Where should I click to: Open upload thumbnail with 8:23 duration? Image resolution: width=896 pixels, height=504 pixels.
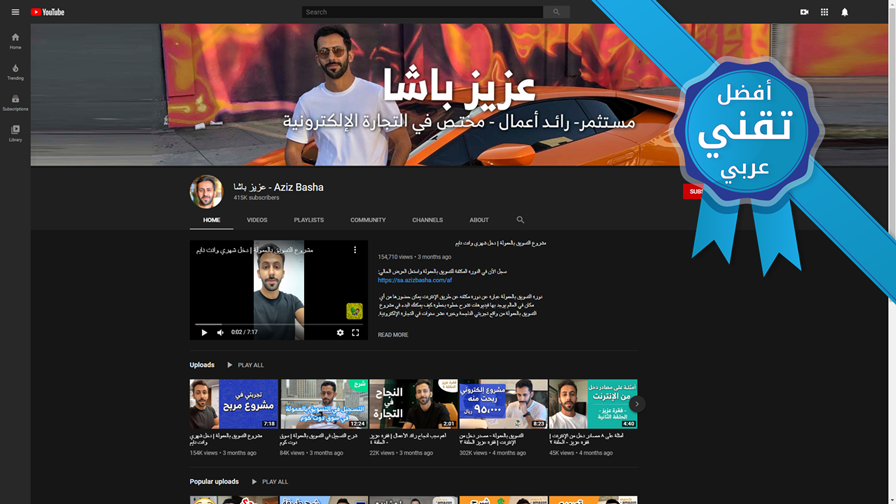(x=503, y=404)
